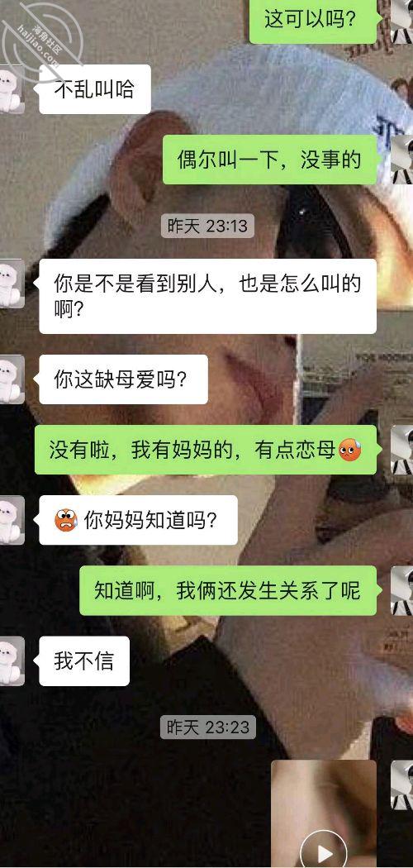
Task: Open contact avatar beside "你妈妈知道吗?"
Action: pyautogui.click(x=12, y=520)
